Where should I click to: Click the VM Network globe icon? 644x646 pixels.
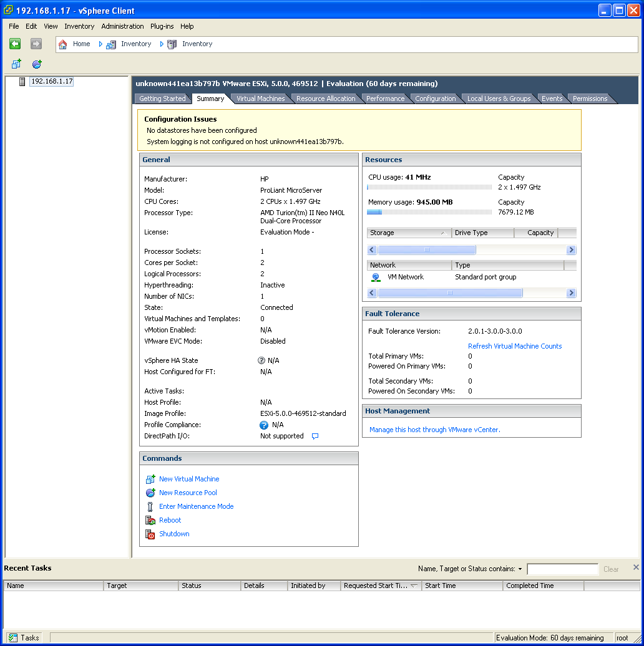point(376,277)
